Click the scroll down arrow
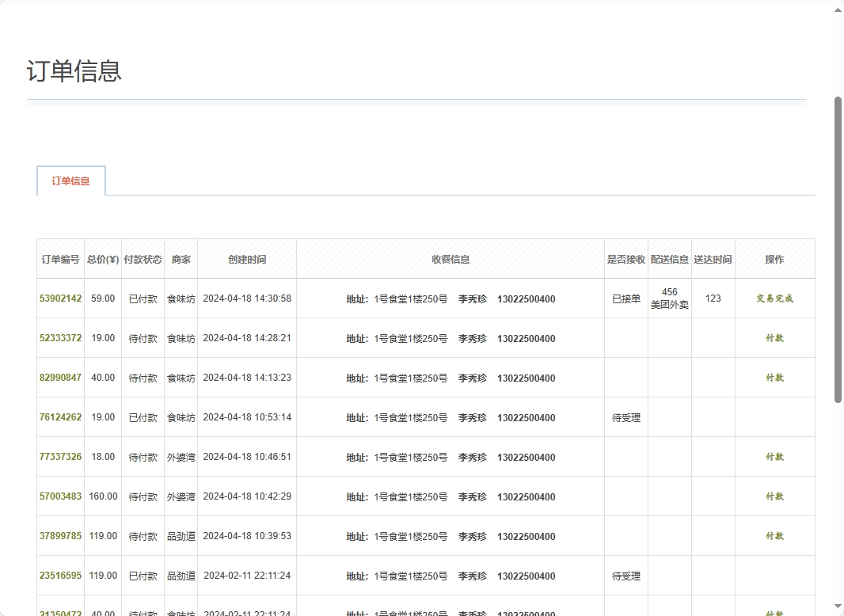Viewport: 844px width, 616px height. point(838,606)
